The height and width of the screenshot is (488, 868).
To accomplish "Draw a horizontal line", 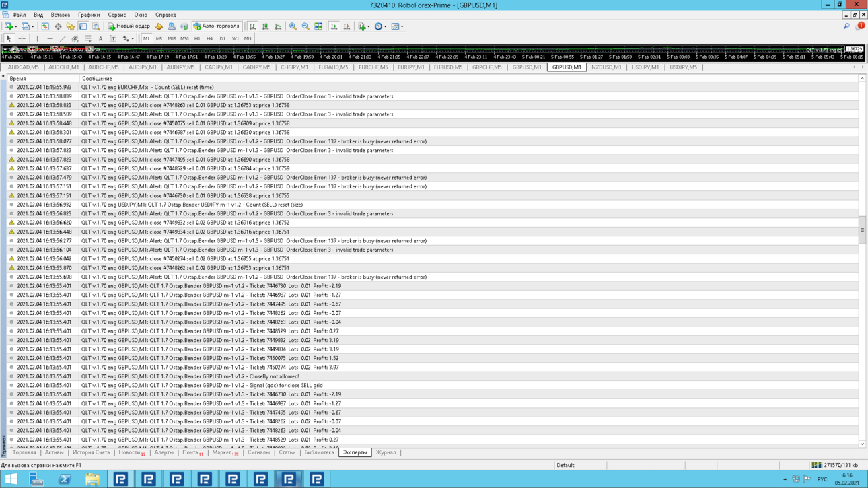I will [50, 38].
